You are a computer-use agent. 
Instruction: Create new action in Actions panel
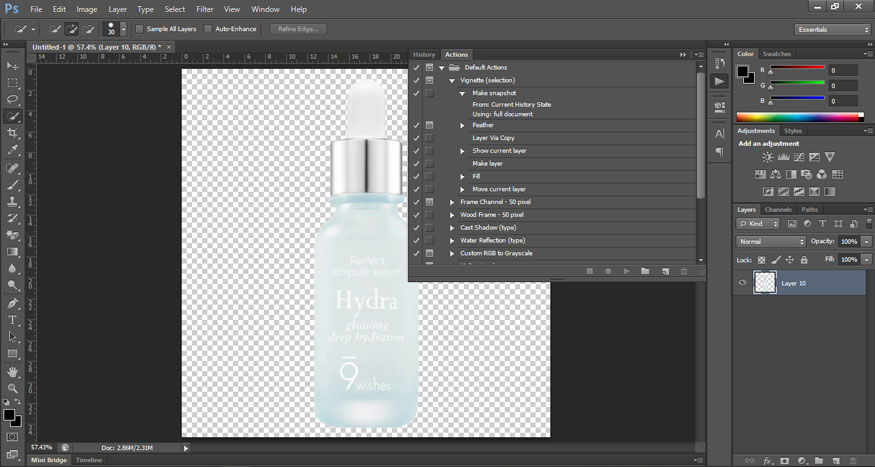point(664,271)
